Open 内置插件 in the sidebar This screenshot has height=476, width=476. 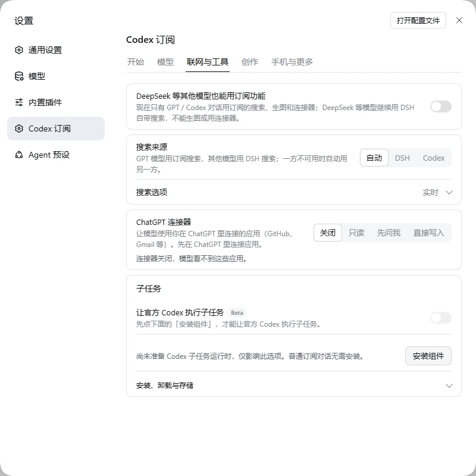point(56,102)
